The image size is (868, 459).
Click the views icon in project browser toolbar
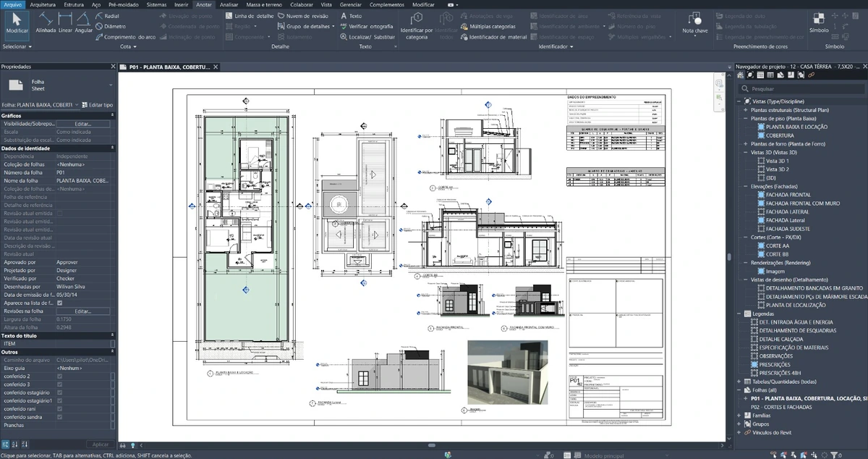click(751, 76)
